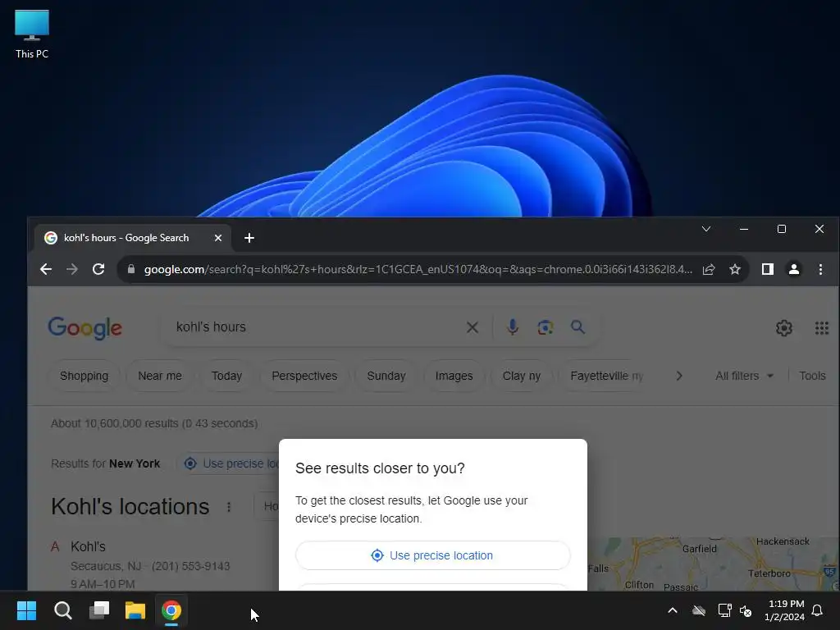The image size is (840, 630).
Task: Click the Chrome address bar URL
Action: point(418,269)
